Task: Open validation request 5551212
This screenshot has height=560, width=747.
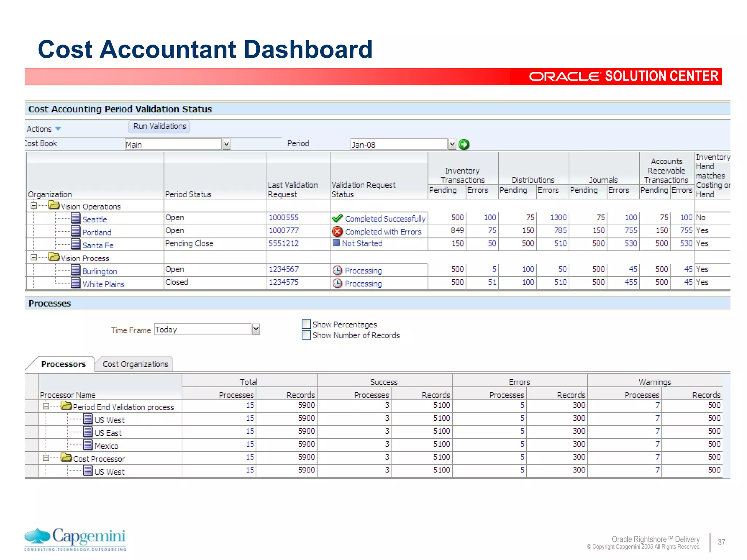Action: pyautogui.click(x=283, y=243)
